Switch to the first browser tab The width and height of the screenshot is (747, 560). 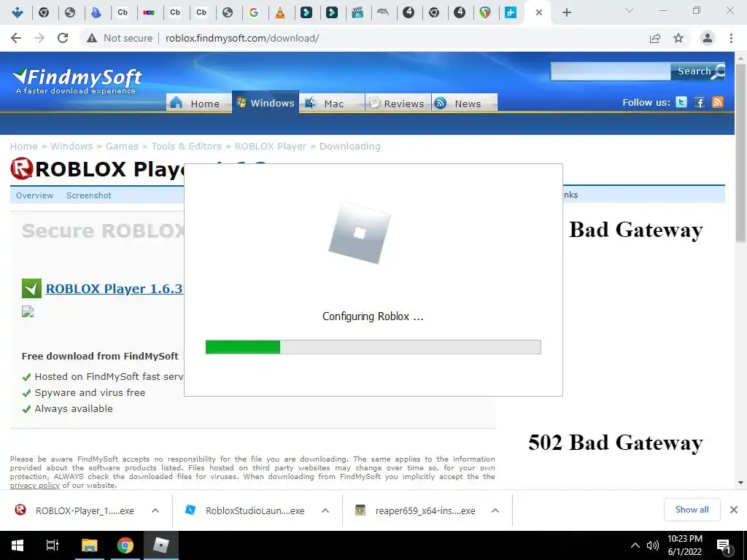click(x=18, y=12)
